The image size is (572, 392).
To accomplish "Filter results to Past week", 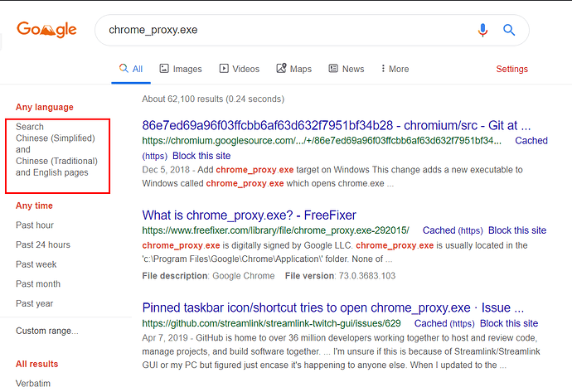I will 36,264.
